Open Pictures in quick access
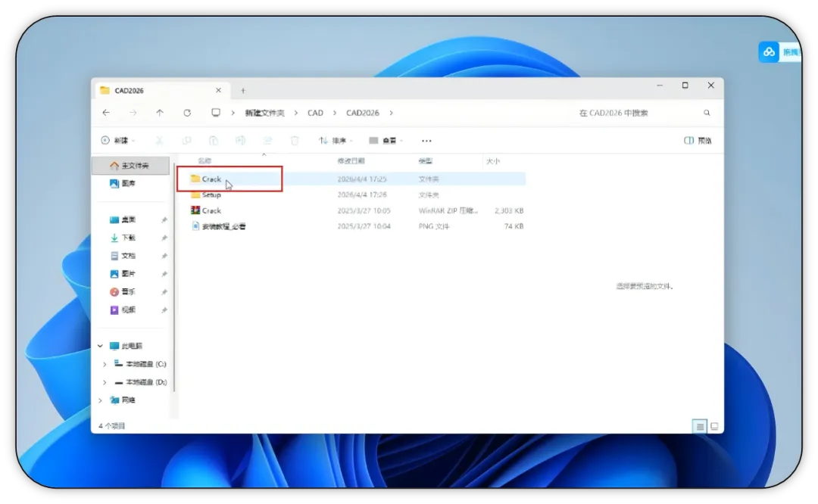 click(x=123, y=274)
